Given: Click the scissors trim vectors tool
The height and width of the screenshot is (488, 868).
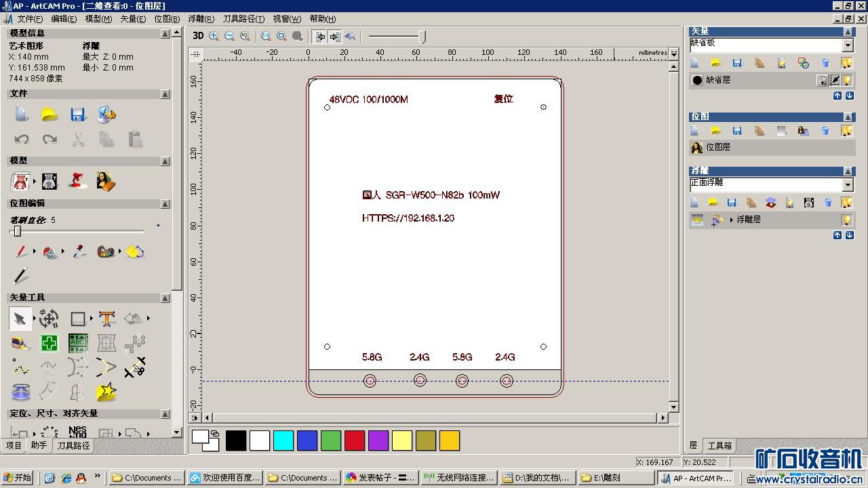Looking at the screenshot, I should (135, 368).
